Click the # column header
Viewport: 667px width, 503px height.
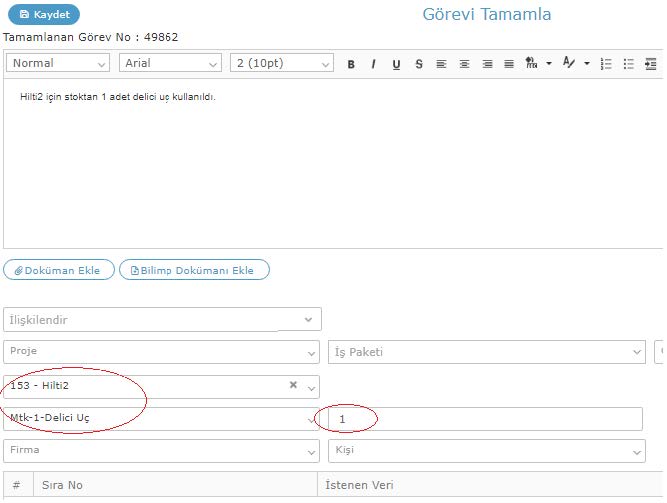click(x=17, y=485)
